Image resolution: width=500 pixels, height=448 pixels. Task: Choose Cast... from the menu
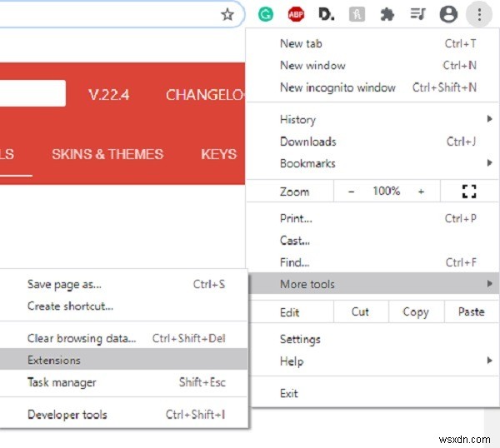(372, 241)
